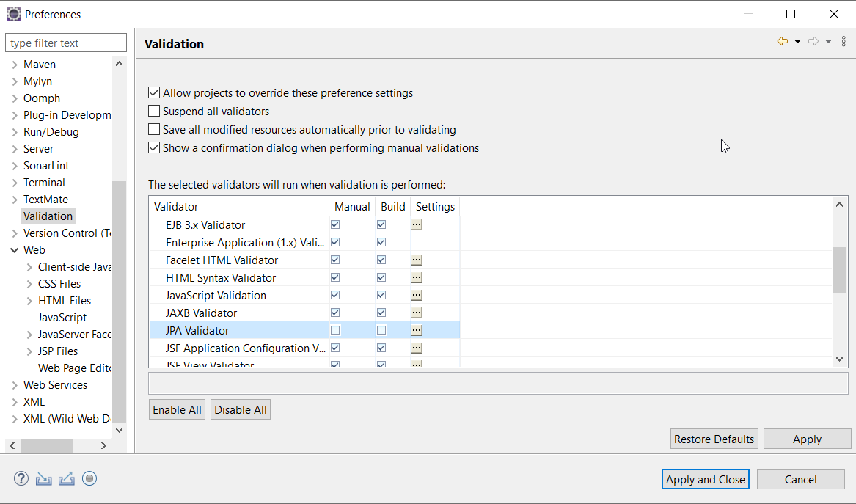Image resolution: width=856 pixels, height=504 pixels.
Task: Collapse the Web tree node
Action: click(15, 250)
